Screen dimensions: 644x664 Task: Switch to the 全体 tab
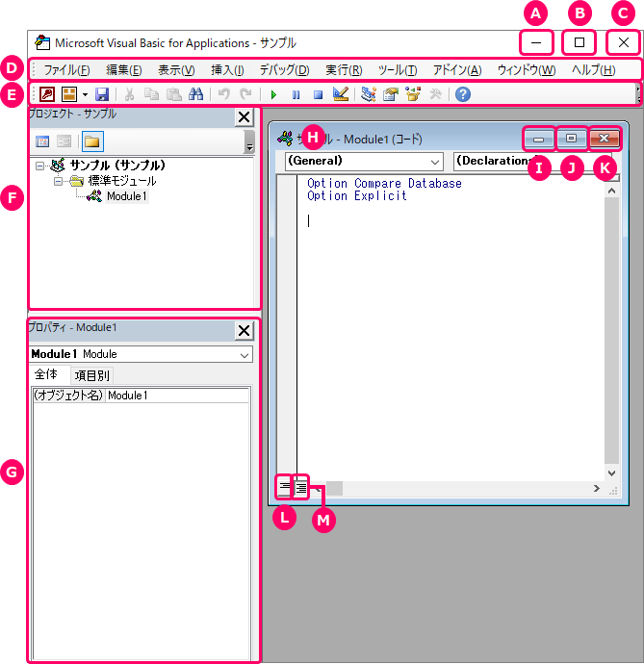click(x=46, y=374)
